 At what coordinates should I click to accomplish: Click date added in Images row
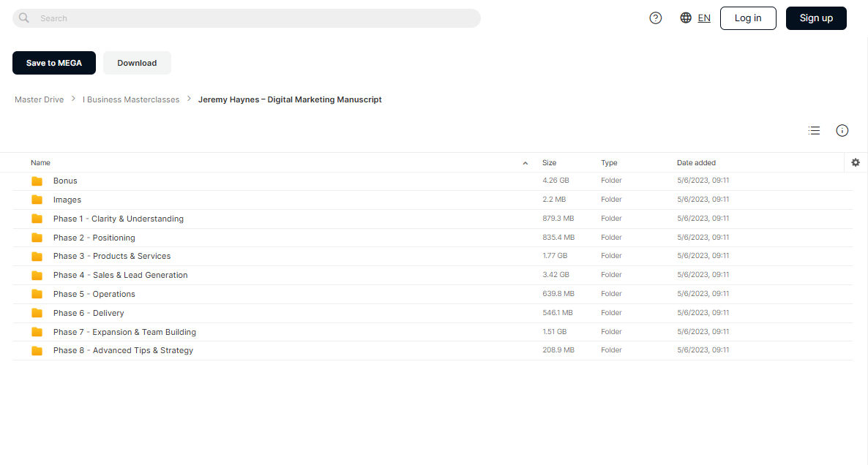click(703, 199)
